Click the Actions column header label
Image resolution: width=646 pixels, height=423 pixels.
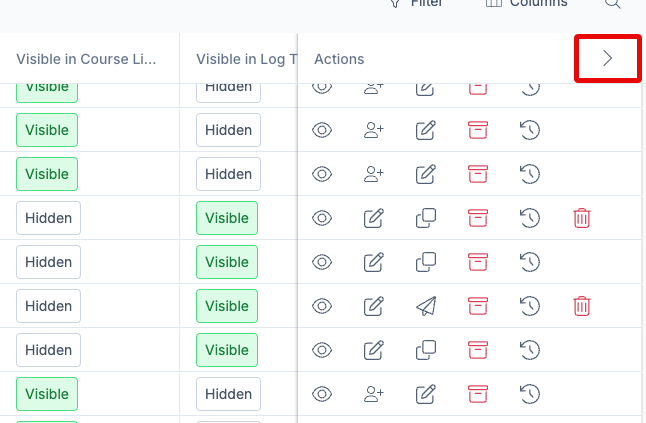click(339, 59)
